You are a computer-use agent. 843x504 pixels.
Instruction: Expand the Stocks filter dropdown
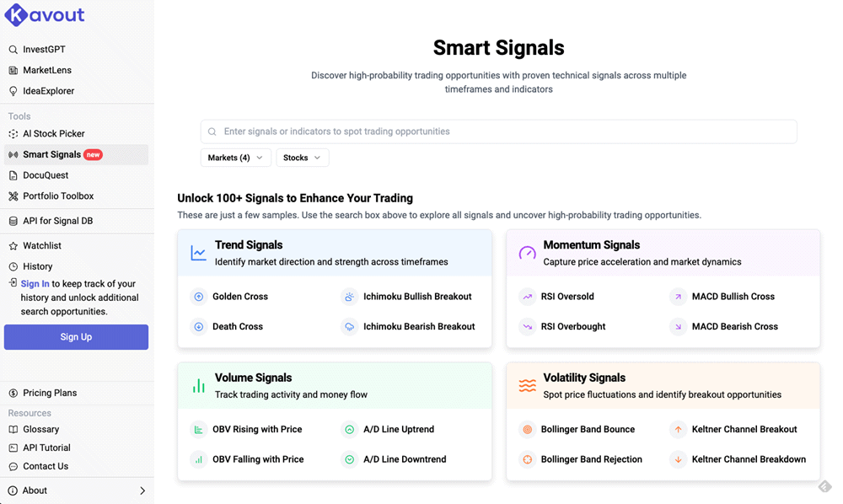click(302, 158)
